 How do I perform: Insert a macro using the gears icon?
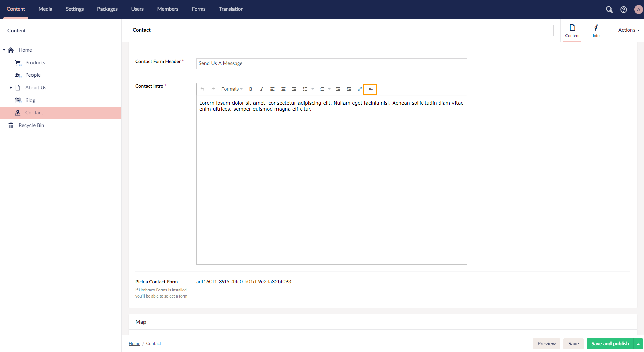(x=371, y=89)
